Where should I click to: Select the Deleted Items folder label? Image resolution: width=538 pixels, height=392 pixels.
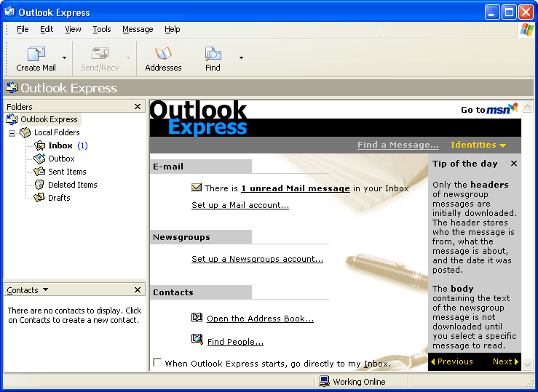coord(73,185)
